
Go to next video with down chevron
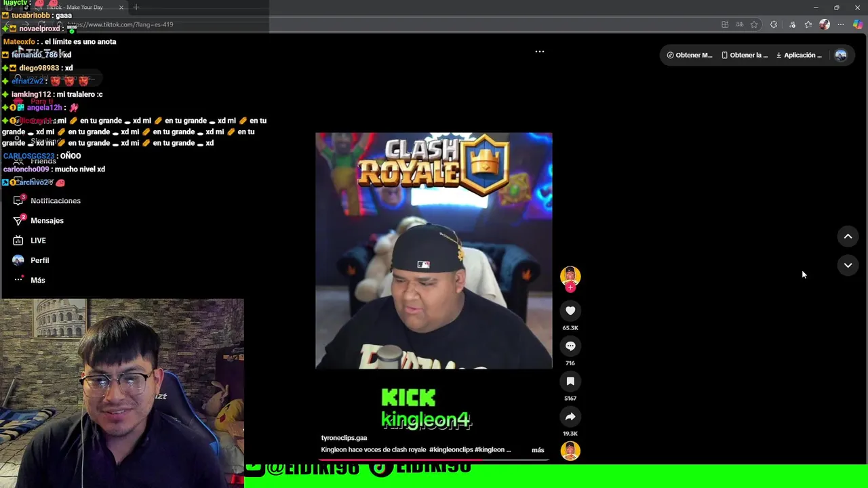848,265
